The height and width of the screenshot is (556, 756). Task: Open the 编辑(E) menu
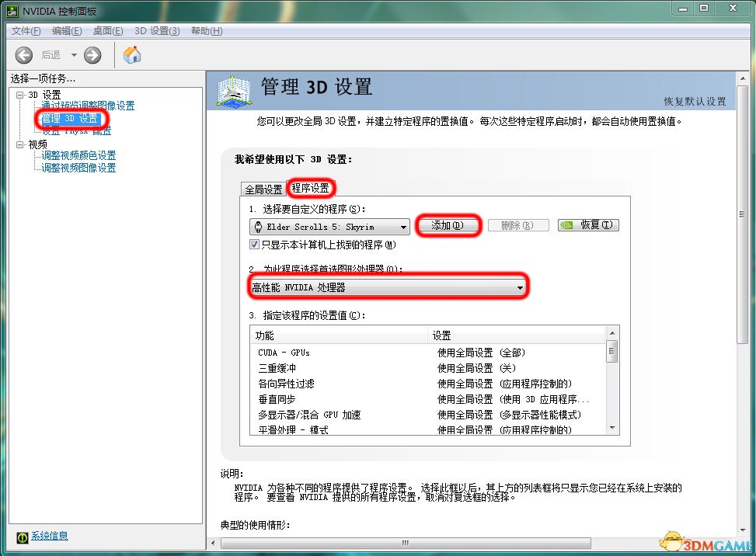point(67,31)
